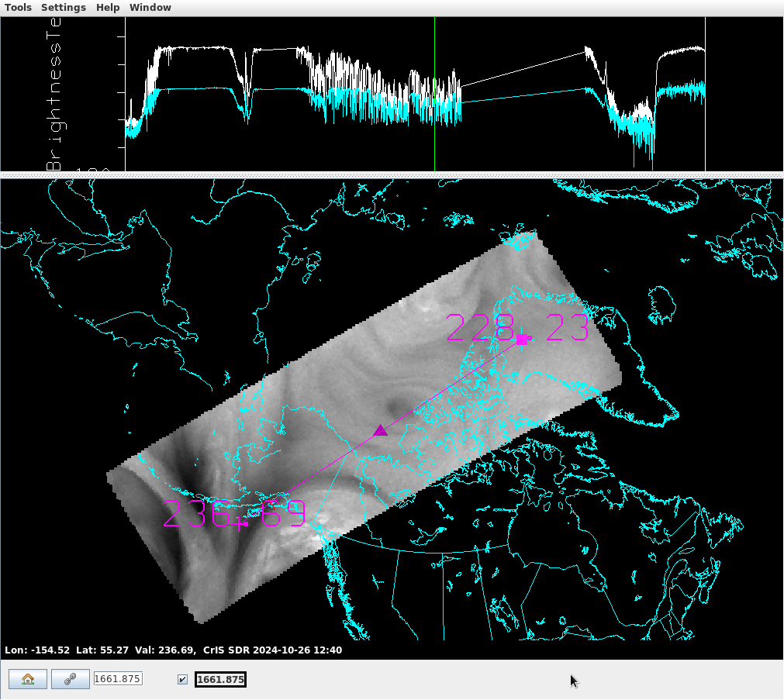Open the Help menu
Screen dimensions: 784x700
pyautogui.click(x=108, y=7)
